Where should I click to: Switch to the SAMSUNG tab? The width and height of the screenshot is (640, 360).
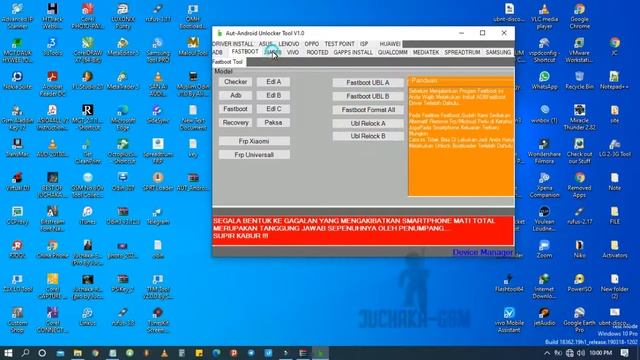tap(498, 52)
